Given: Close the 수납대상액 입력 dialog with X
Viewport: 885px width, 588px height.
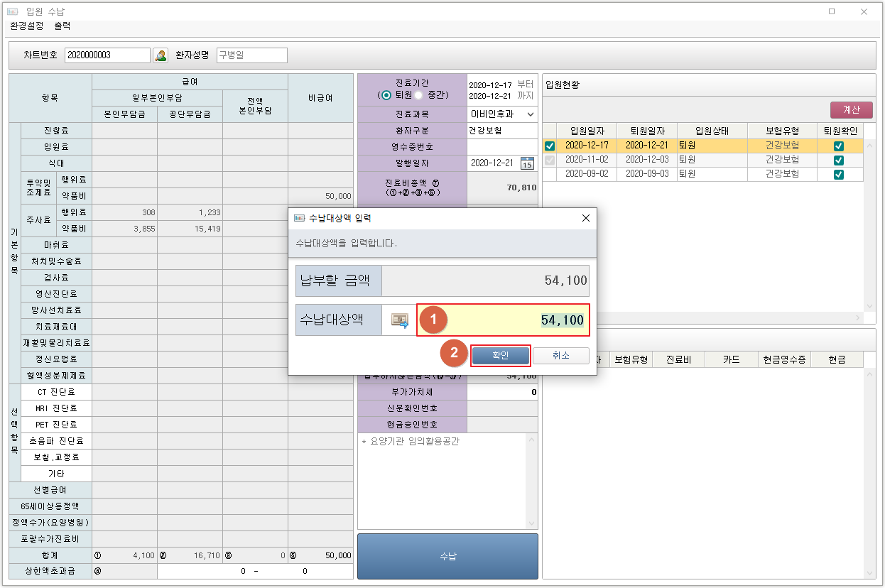Looking at the screenshot, I should (x=586, y=219).
